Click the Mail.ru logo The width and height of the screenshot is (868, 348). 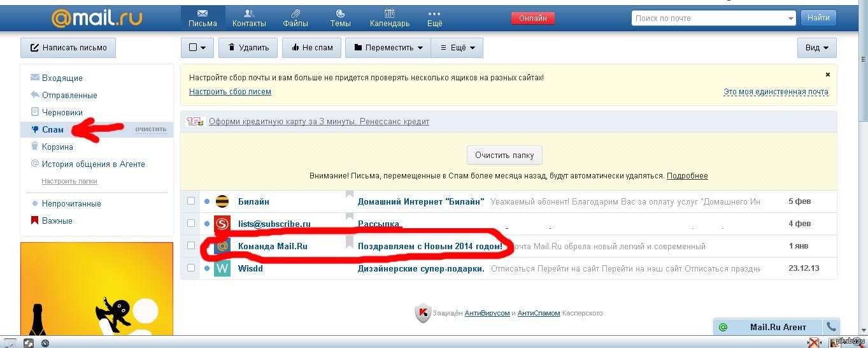pyautogui.click(x=97, y=17)
